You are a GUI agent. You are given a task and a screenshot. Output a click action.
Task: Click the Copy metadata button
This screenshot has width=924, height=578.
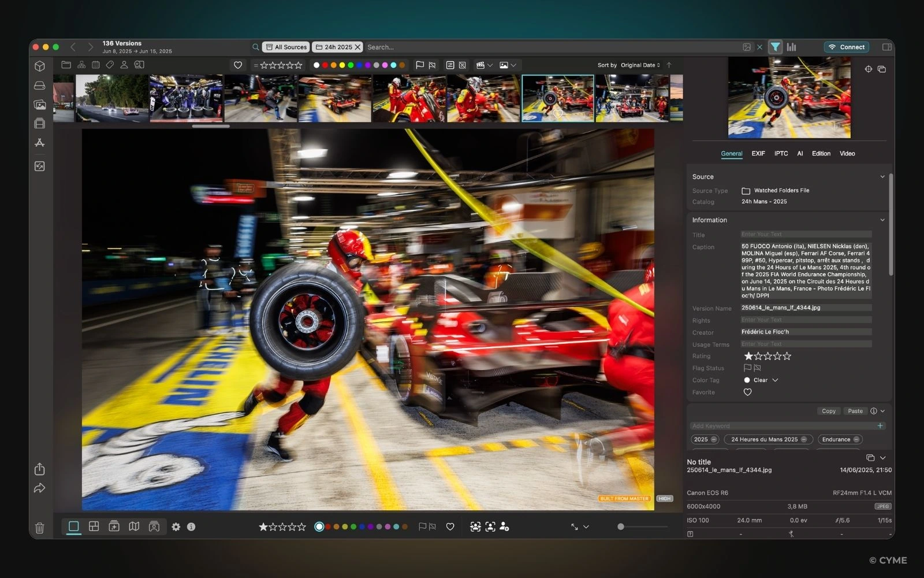point(828,411)
